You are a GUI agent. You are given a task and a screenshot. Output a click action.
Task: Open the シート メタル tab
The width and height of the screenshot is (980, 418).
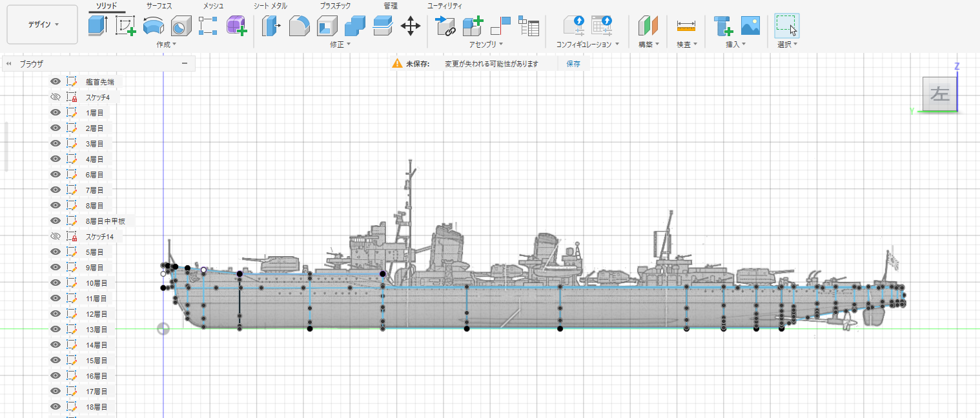coord(270,6)
